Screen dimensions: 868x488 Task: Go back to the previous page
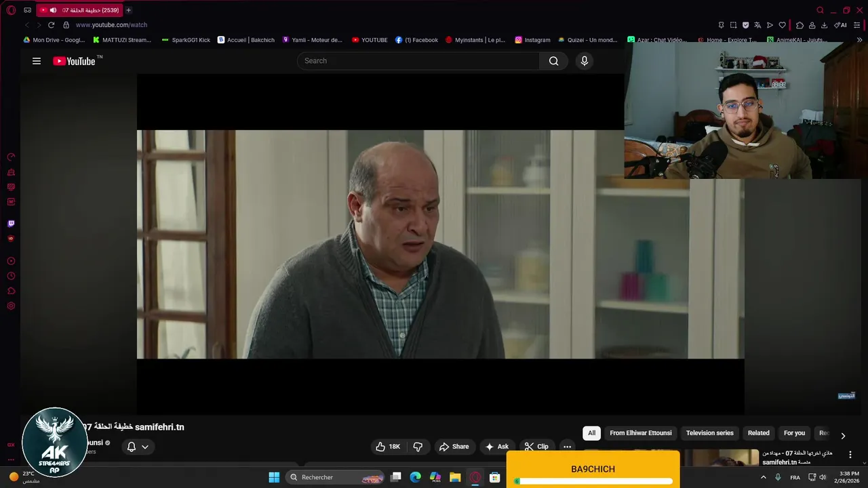pyautogui.click(x=27, y=25)
